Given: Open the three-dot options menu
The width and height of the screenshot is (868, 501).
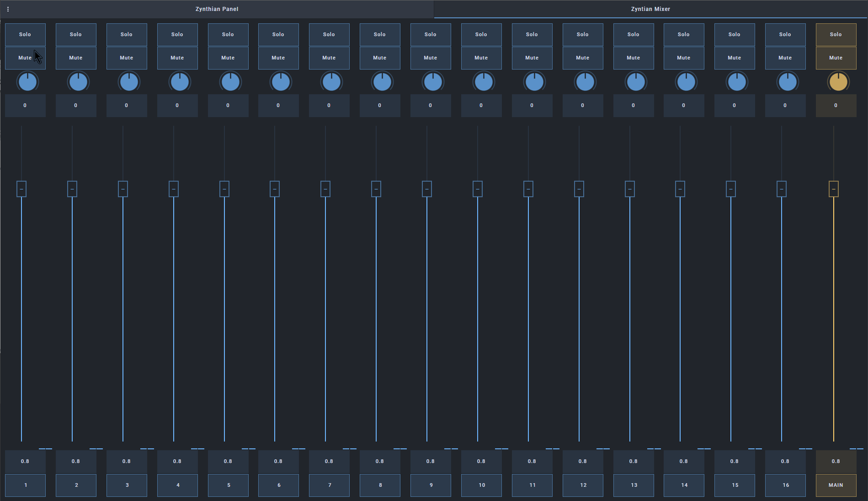Looking at the screenshot, I should pos(8,9).
